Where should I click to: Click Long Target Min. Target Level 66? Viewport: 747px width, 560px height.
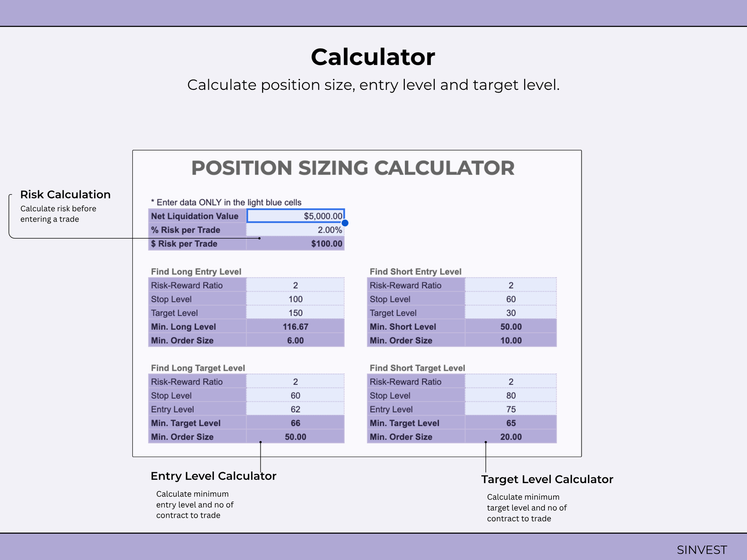click(x=295, y=423)
